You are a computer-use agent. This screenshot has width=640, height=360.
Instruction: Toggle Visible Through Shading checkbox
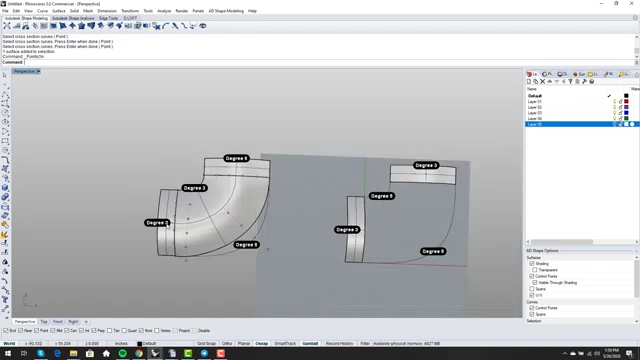tap(535, 282)
